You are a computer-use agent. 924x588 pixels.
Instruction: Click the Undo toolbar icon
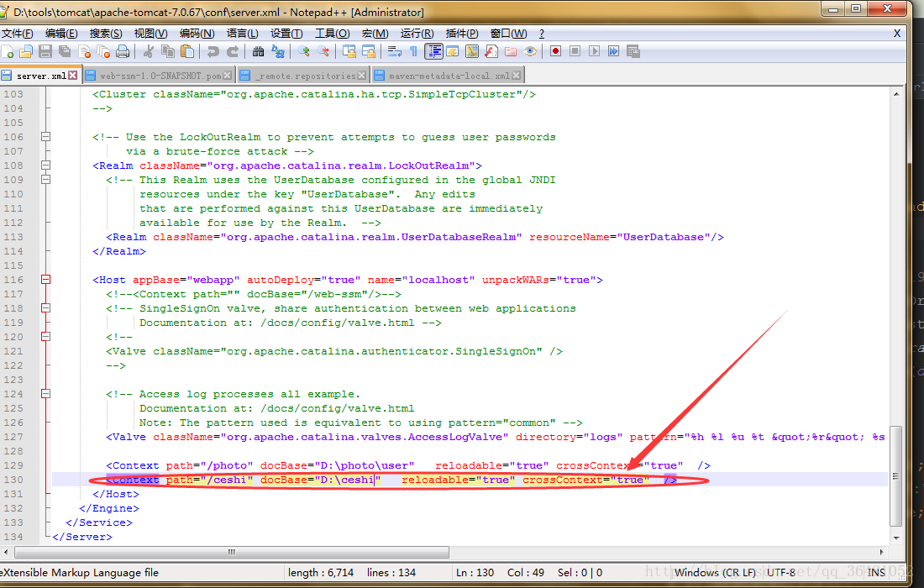click(x=213, y=52)
